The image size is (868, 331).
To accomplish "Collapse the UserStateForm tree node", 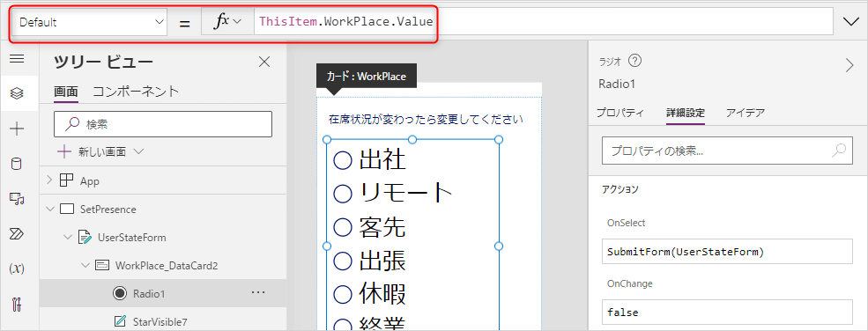I will (x=68, y=238).
